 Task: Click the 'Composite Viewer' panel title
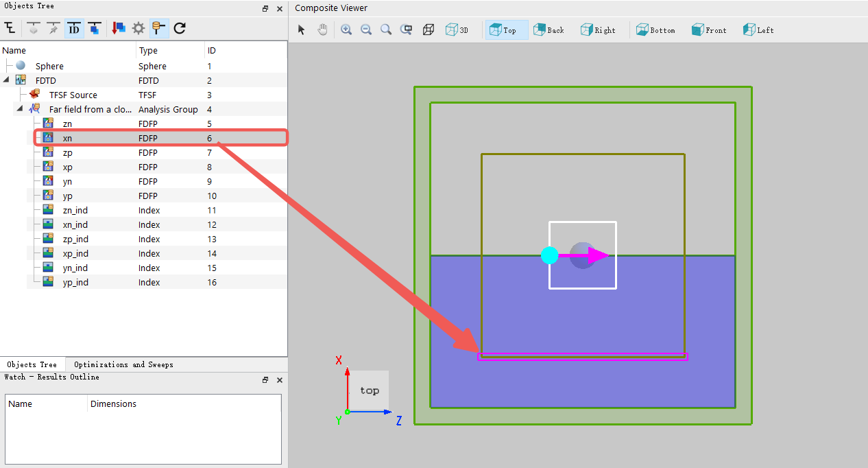click(331, 8)
